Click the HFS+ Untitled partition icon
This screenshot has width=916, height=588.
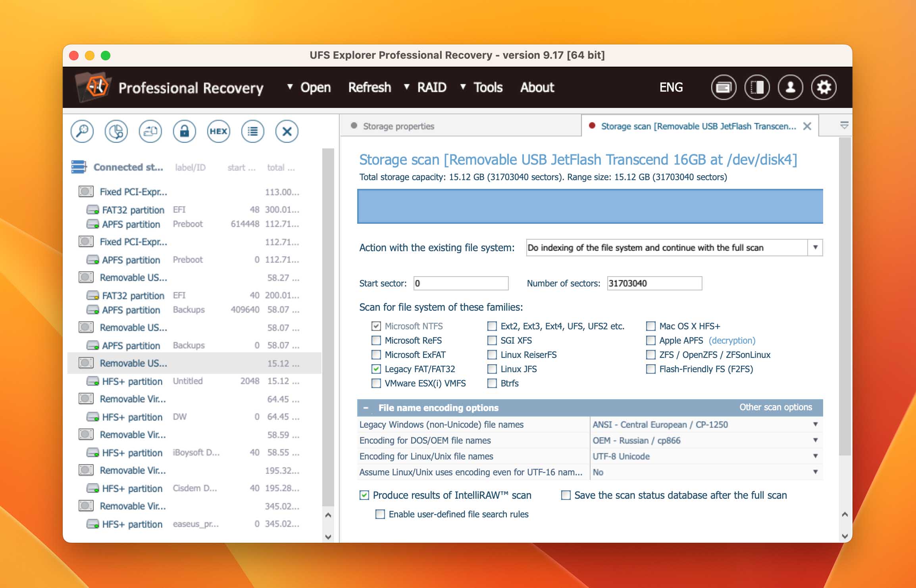point(93,381)
